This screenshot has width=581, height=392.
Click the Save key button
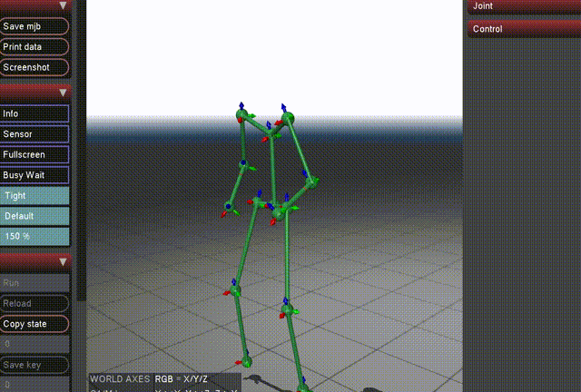tap(34, 365)
